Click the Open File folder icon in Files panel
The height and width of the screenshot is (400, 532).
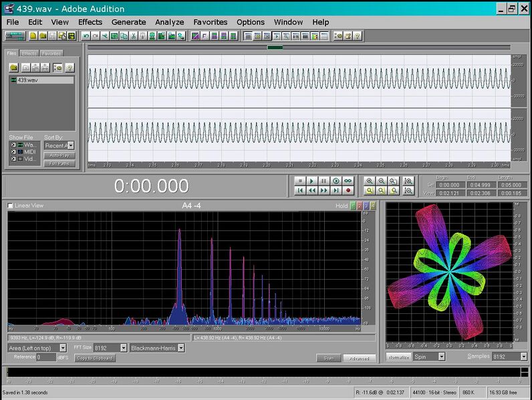click(13, 67)
